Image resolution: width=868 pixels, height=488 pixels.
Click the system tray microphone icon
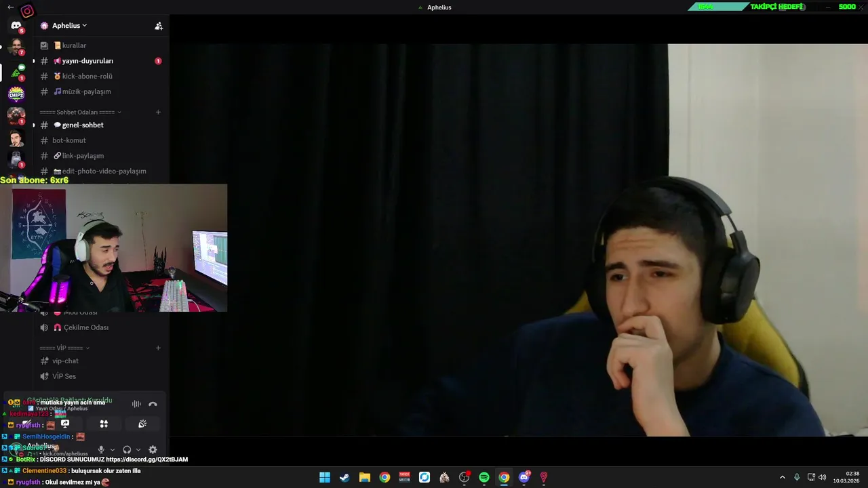pyautogui.click(x=797, y=477)
